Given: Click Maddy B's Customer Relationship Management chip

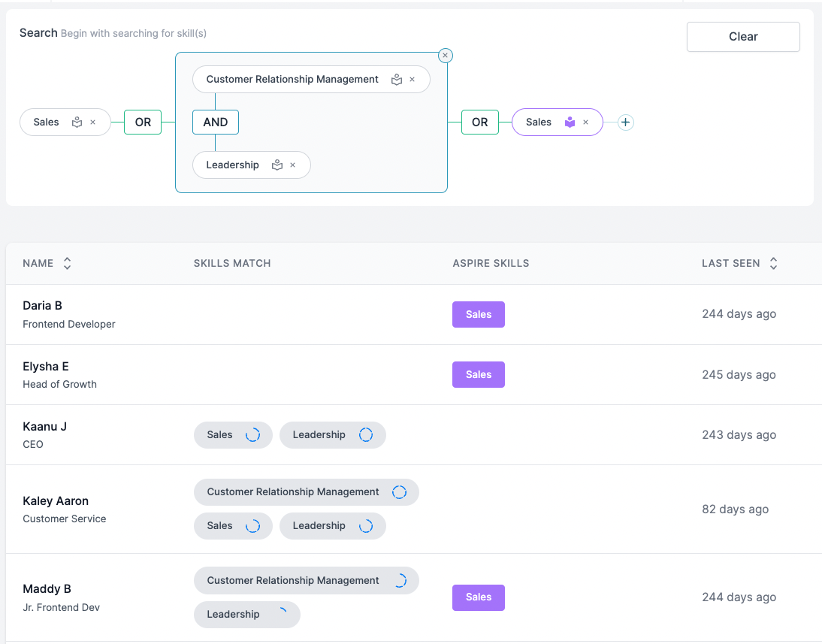Looking at the screenshot, I should [306, 581].
